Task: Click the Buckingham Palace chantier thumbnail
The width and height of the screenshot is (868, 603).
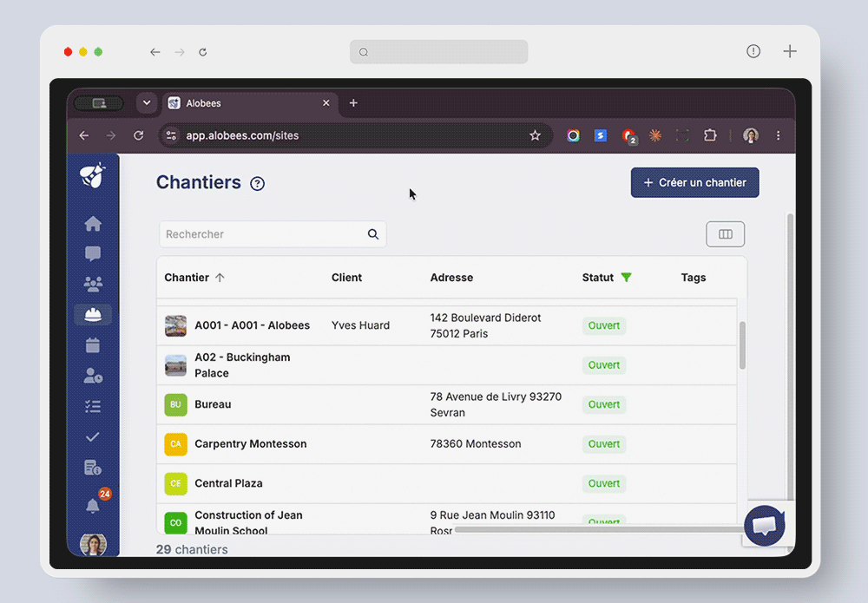Action: tap(175, 365)
